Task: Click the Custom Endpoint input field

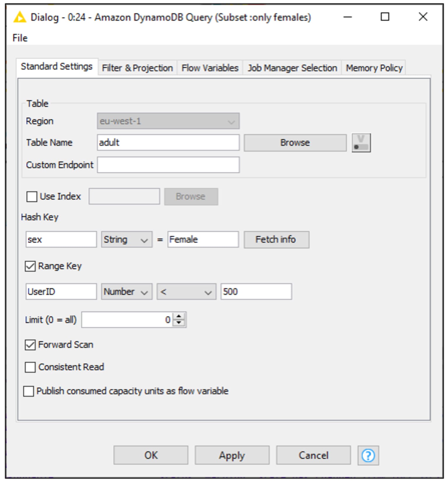Action: [168, 165]
